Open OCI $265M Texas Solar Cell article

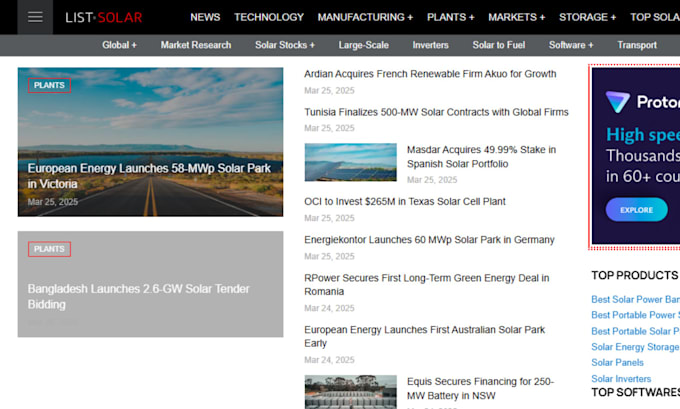[x=405, y=202]
